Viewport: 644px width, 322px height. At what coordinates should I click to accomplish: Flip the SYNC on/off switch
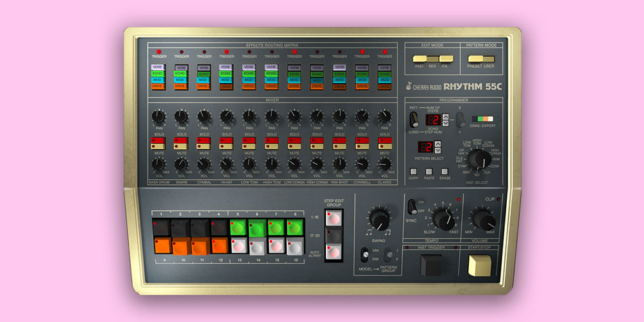pyautogui.click(x=411, y=207)
